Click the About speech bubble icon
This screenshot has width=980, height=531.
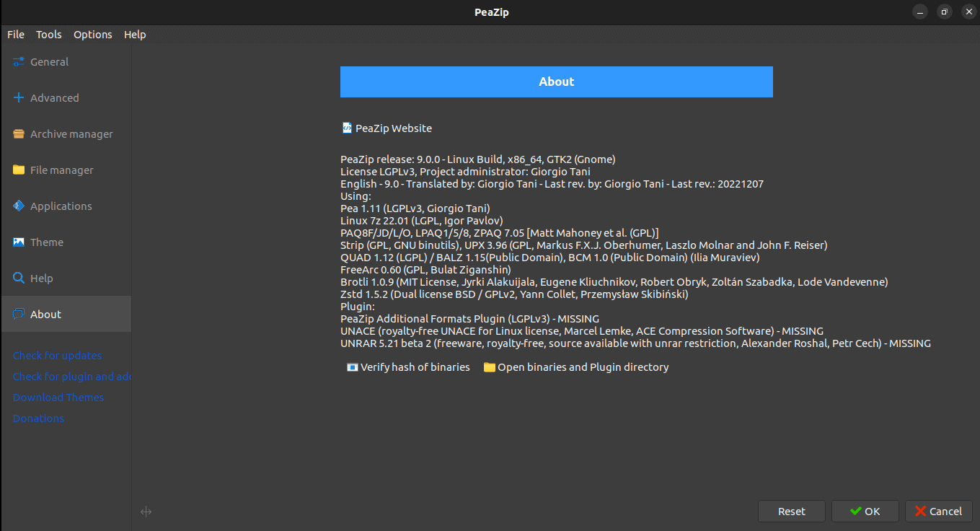[19, 315]
